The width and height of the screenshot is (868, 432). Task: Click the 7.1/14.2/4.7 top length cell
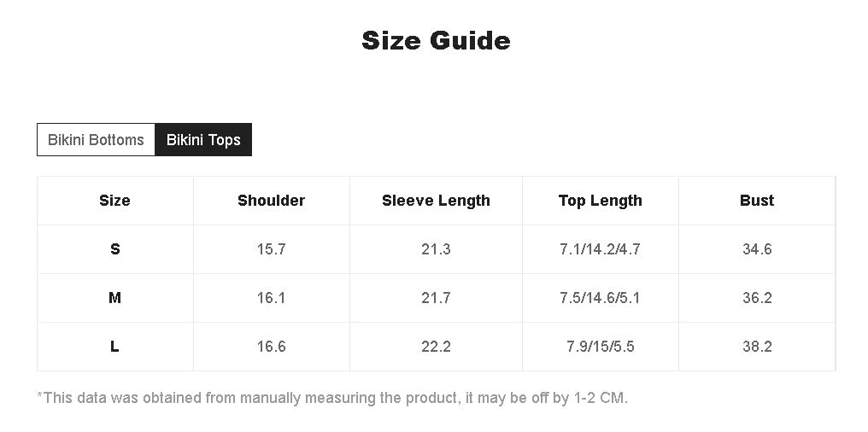point(600,249)
